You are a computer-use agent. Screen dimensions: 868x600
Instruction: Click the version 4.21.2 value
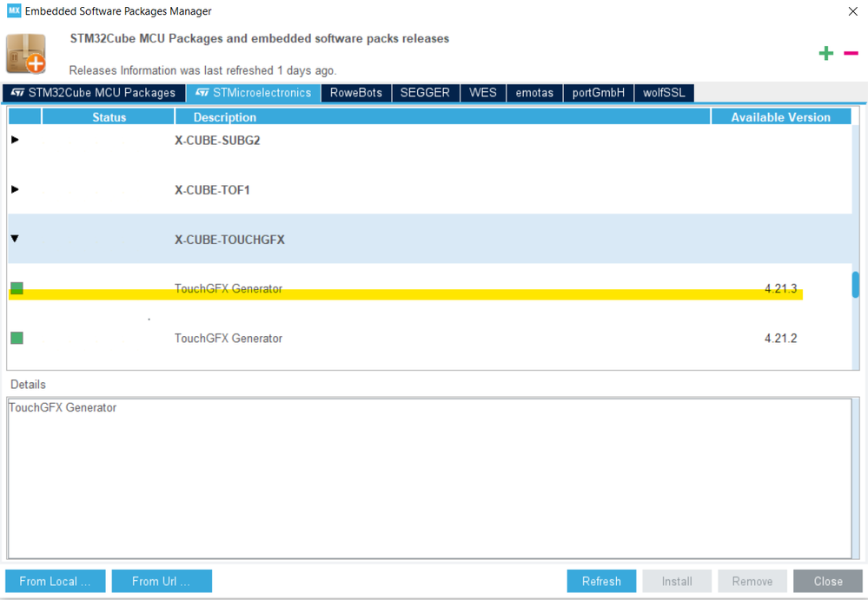click(x=780, y=338)
